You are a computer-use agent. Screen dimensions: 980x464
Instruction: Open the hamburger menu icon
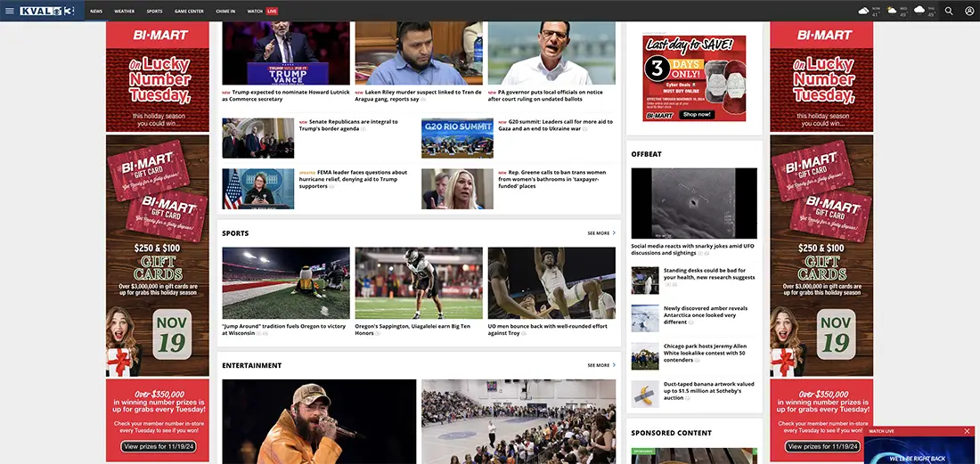9,11
